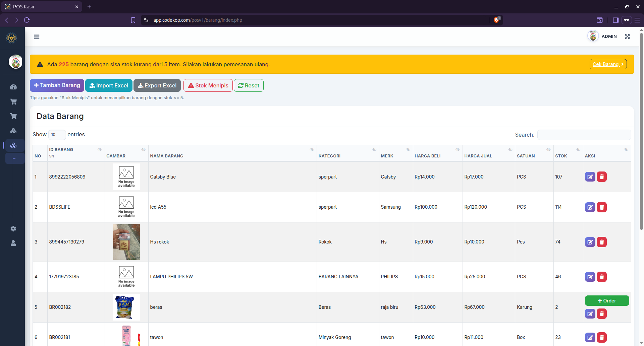Click the Reset button
644x346 pixels.
(x=249, y=85)
